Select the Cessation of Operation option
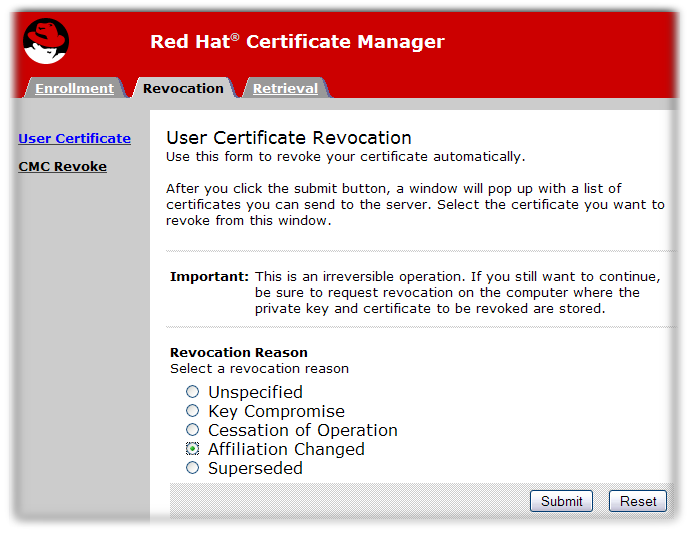 pyautogui.click(x=193, y=430)
